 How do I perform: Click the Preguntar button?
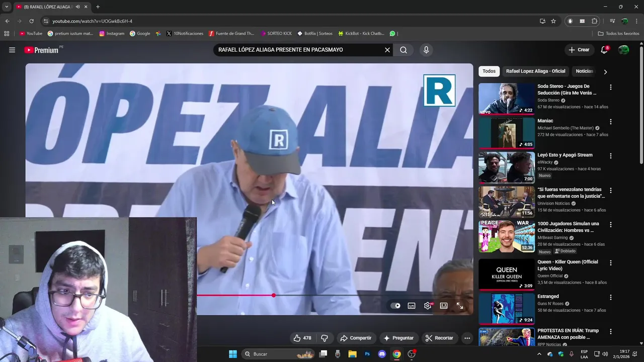tap(398, 338)
